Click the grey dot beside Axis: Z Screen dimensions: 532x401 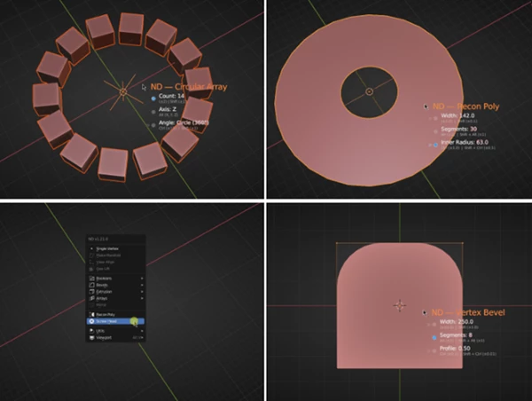pyautogui.click(x=153, y=112)
